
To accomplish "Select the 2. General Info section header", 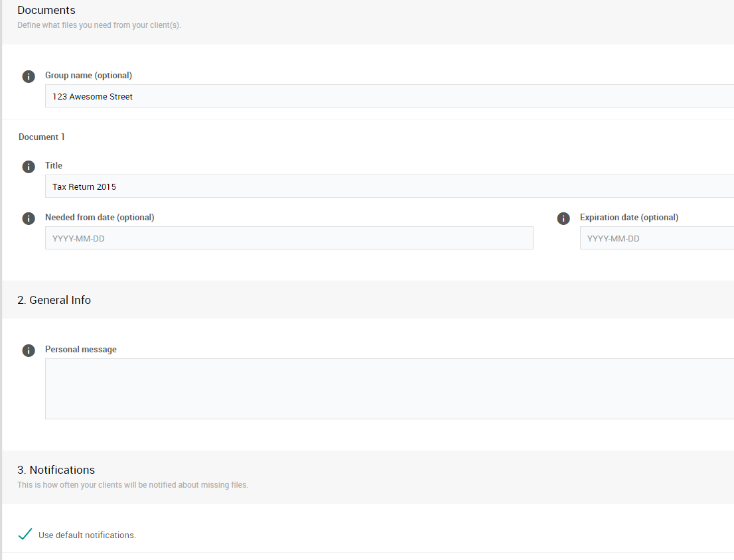I will click(x=54, y=300).
